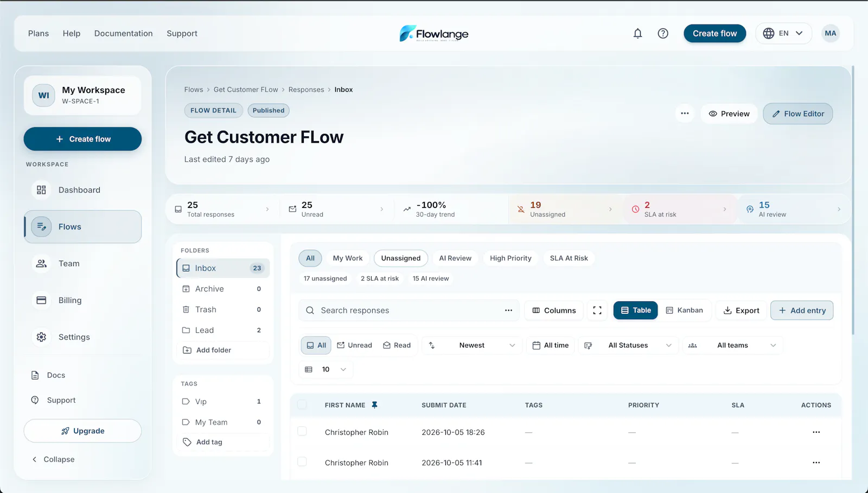Toggle fullscreen expand icon beside Columns

597,310
